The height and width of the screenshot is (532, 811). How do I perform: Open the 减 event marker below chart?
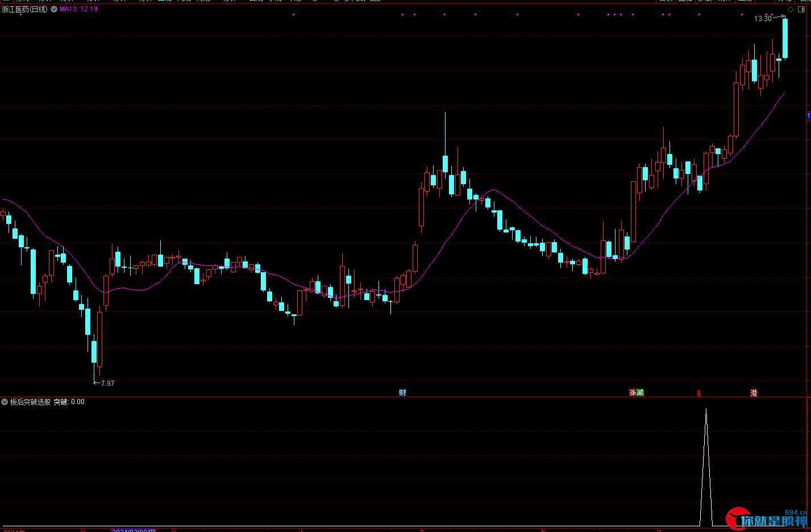click(x=640, y=393)
